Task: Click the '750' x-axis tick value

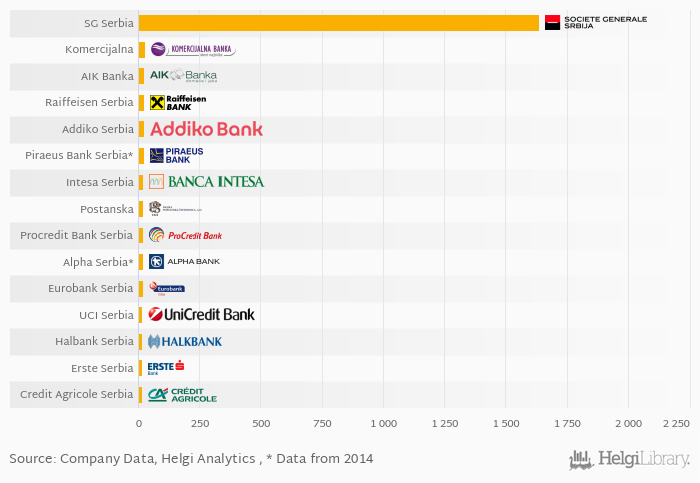Action: (x=322, y=424)
